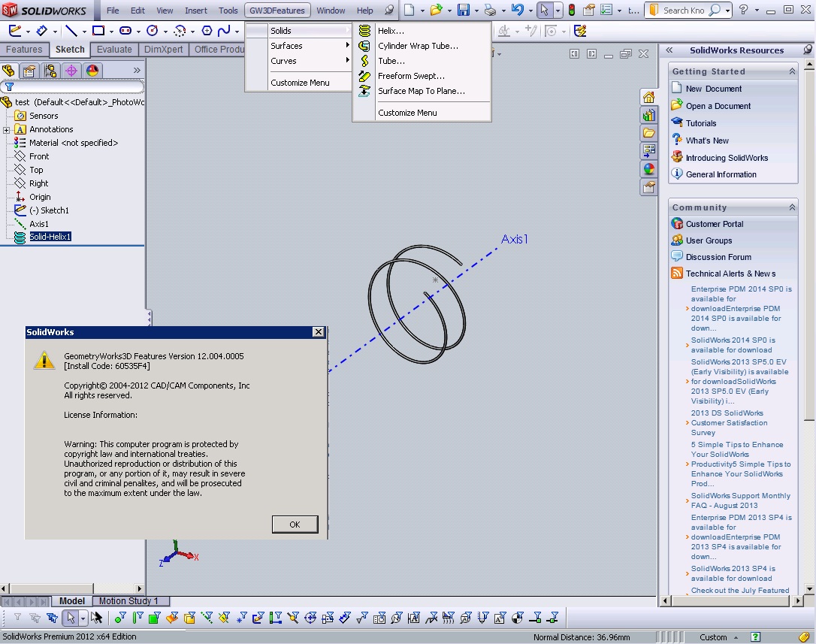The height and width of the screenshot is (644, 816).
Task: Open the Custom Properties icon in task pane
Action: point(648,187)
